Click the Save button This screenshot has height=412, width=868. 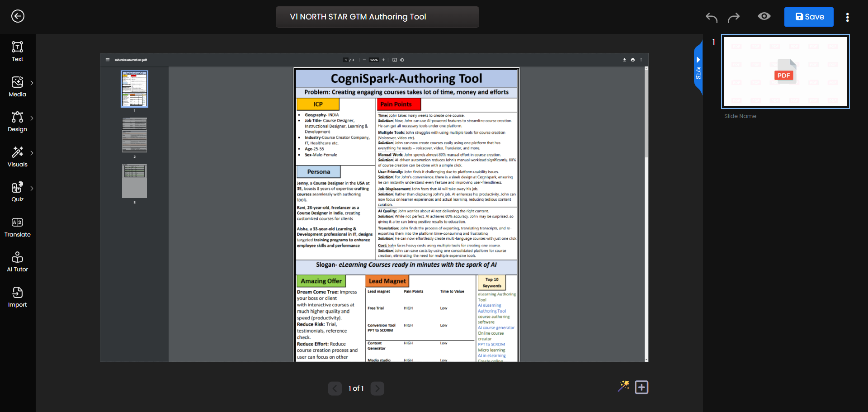click(x=809, y=17)
